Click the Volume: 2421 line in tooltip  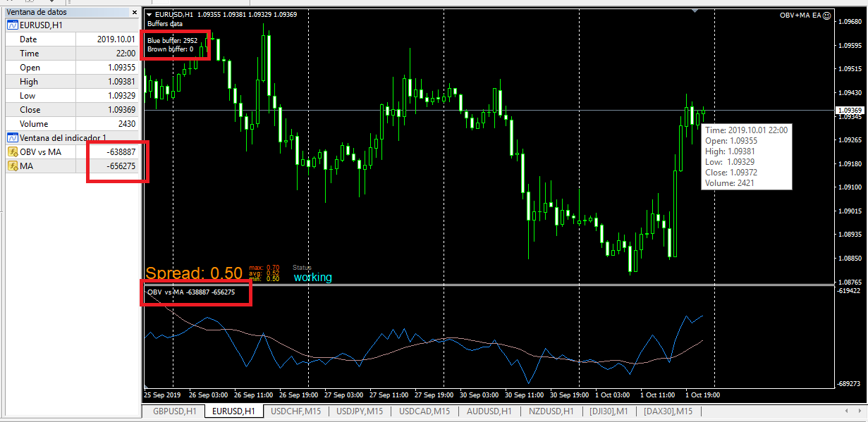click(x=731, y=183)
